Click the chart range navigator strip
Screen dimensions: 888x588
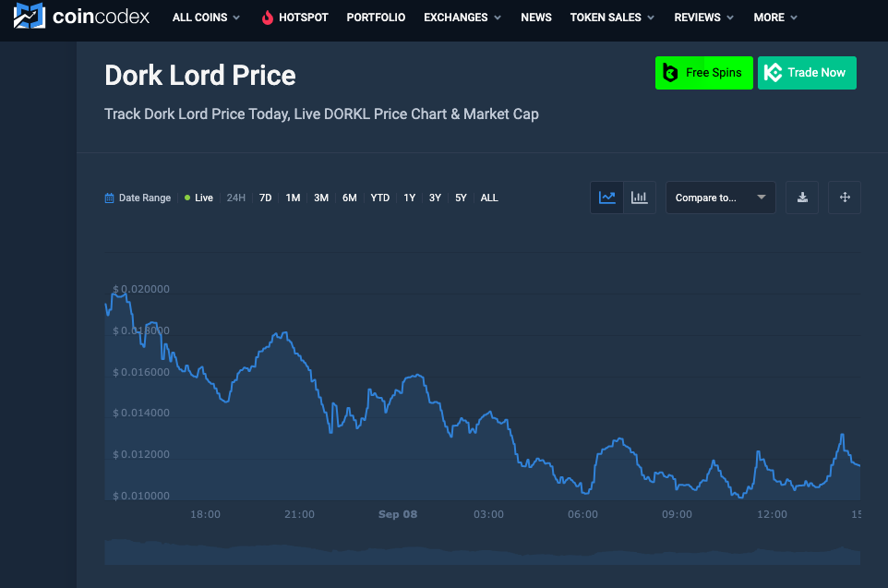(x=483, y=552)
